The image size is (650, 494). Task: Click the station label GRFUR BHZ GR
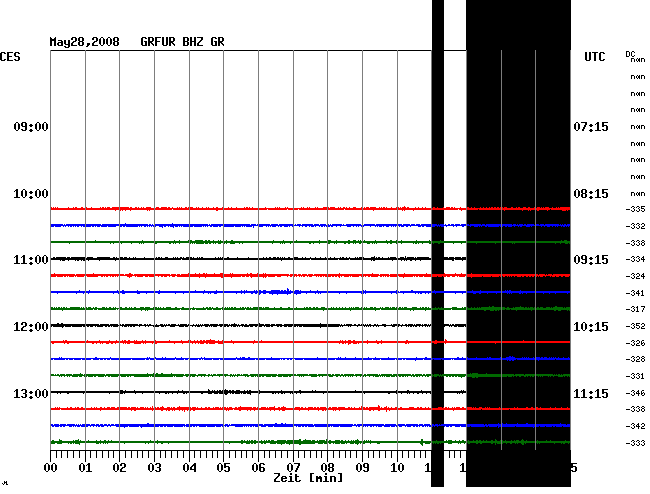coord(182,42)
